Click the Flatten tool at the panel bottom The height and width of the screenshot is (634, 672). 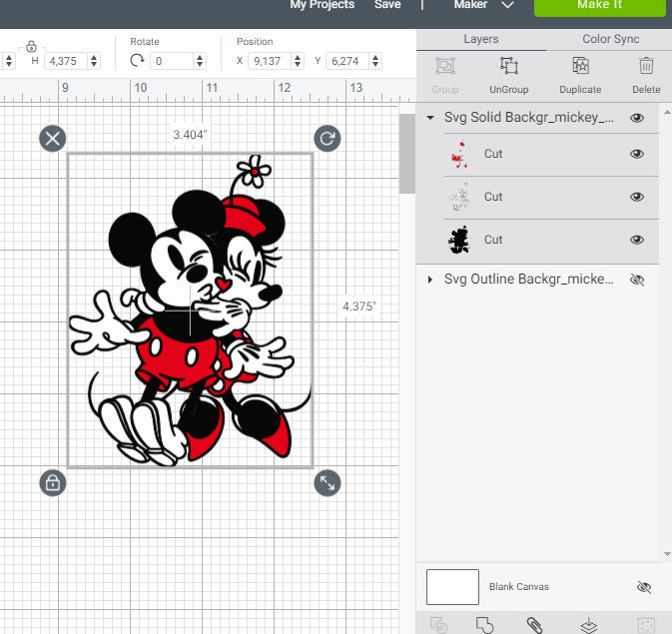tap(589, 625)
